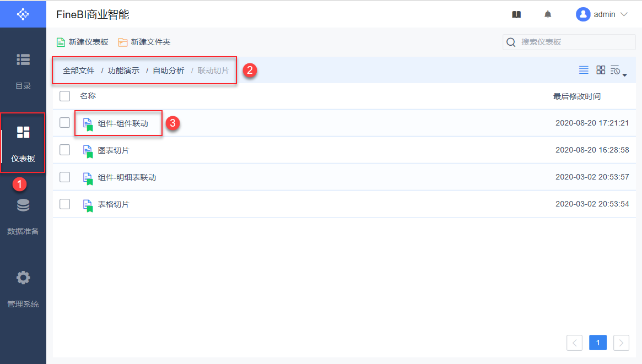Open dashboard 组件-明细表联动
Screen dimensions: 642x364
click(127, 177)
